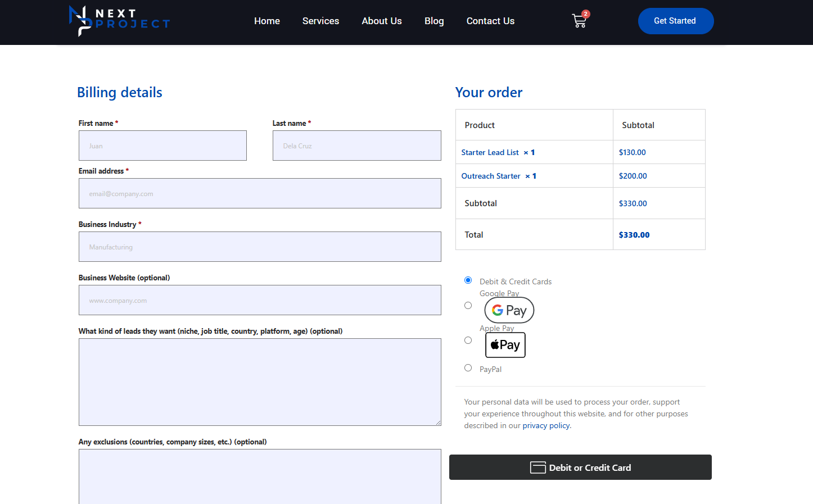Choose the Apple Pay radio button

click(x=468, y=340)
